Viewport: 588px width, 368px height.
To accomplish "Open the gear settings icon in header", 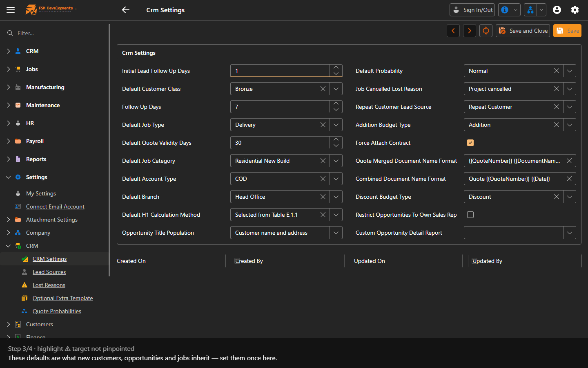I will pyautogui.click(x=575, y=10).
